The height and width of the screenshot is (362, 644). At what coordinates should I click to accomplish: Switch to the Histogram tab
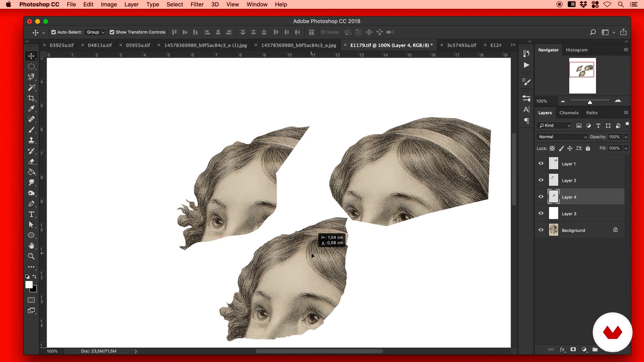[x=577, y=50]
